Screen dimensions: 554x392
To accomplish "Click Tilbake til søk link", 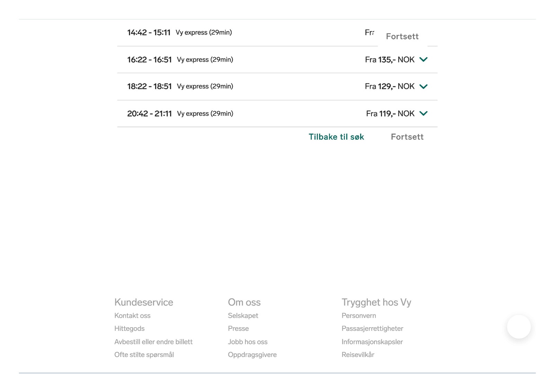I will (x=336, y=137).
